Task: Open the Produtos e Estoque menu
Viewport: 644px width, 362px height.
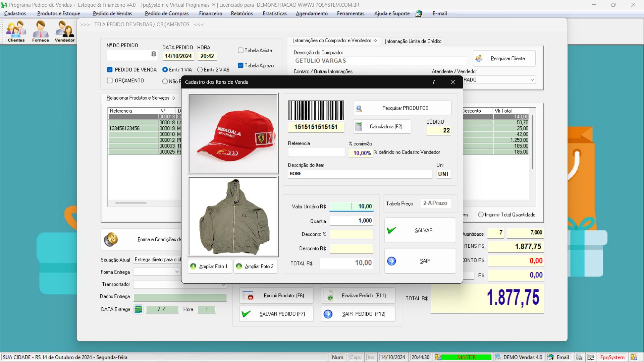Action: 59,13
